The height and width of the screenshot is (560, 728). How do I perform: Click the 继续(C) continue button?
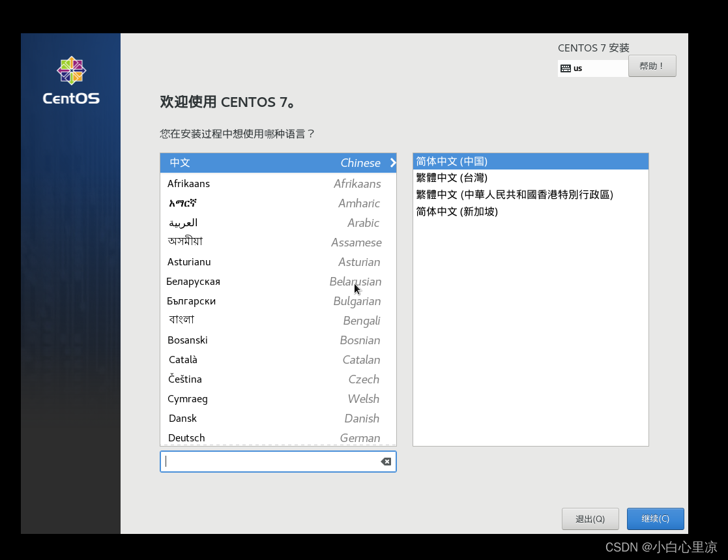tap(655, 519)
